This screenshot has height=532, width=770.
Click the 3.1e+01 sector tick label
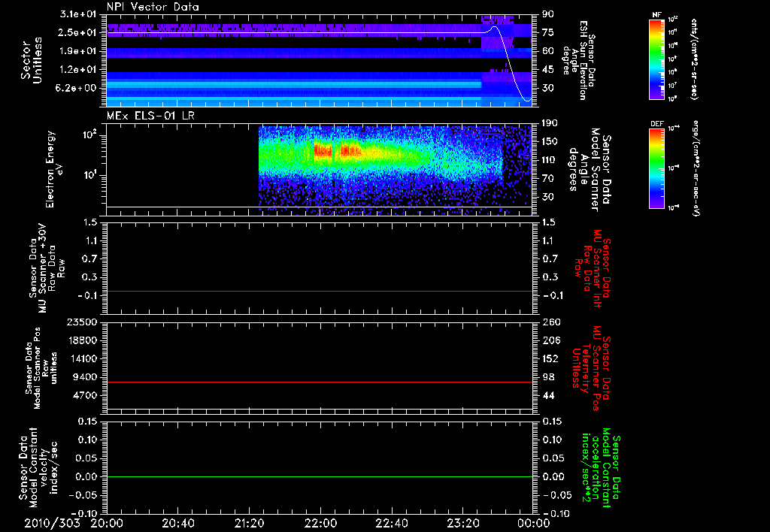[78, 14]
